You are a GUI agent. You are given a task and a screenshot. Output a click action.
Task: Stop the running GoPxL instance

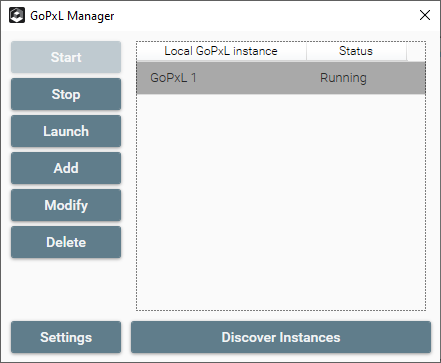pyautogui.click(x=66, y=94)
